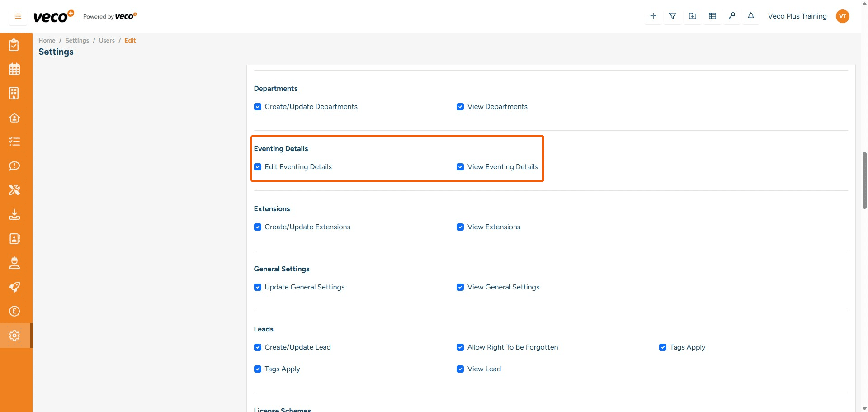
Task: Open the calendar icon in the sidebar
Action: [x=14, y=69]
